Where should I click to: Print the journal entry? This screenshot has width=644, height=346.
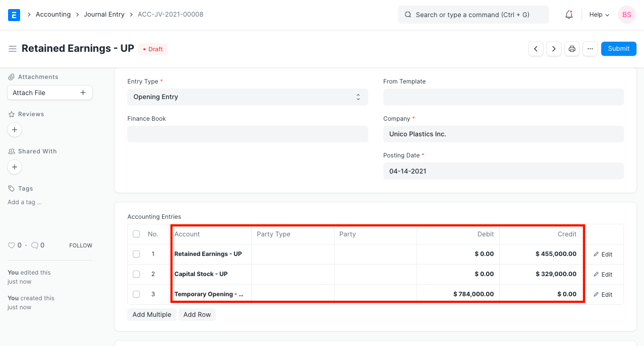click(572, 48)
